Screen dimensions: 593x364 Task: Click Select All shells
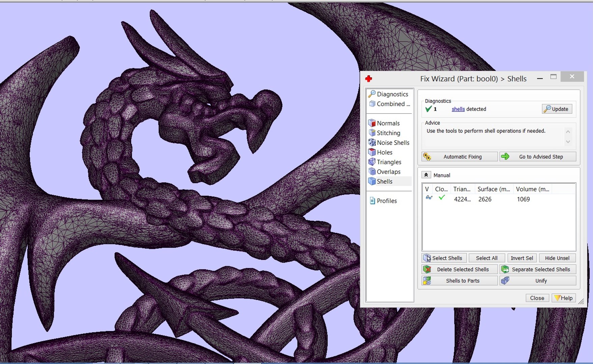pos(487,258)
